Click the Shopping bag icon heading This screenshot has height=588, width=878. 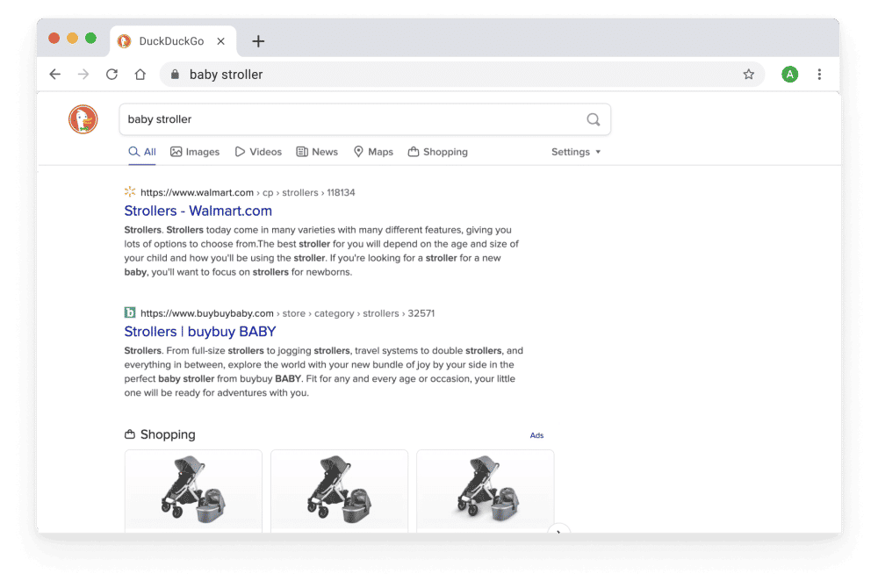click(130, 434)
